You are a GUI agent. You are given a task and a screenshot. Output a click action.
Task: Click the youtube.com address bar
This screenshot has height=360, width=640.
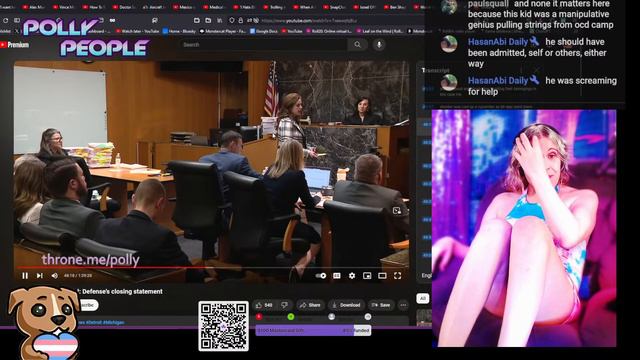click(309, 20)
